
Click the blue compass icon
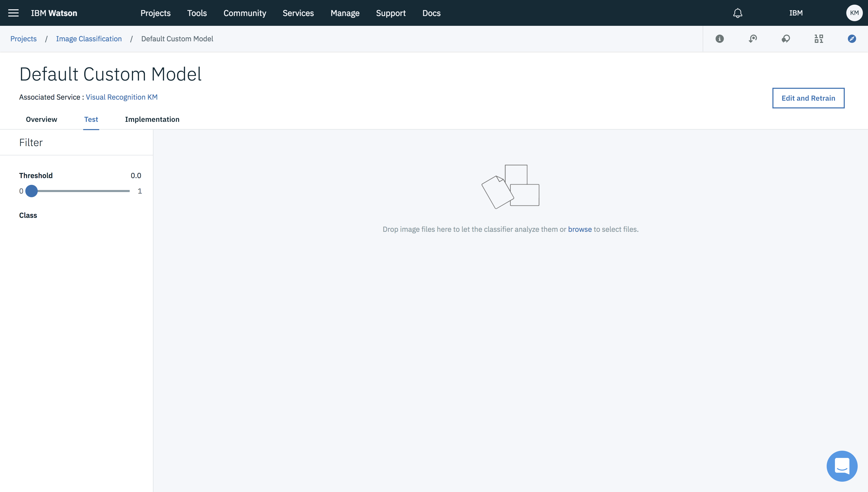(852, 39)
